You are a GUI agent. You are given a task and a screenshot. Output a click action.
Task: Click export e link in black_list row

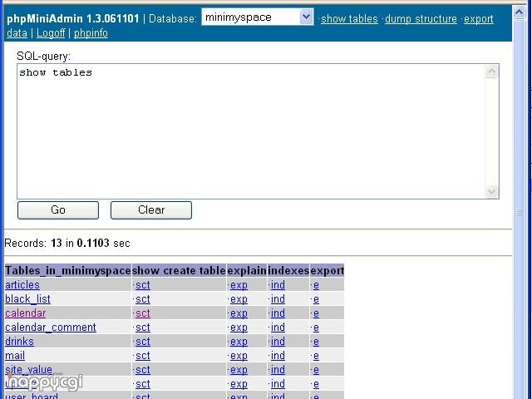(x=316, y=299)
